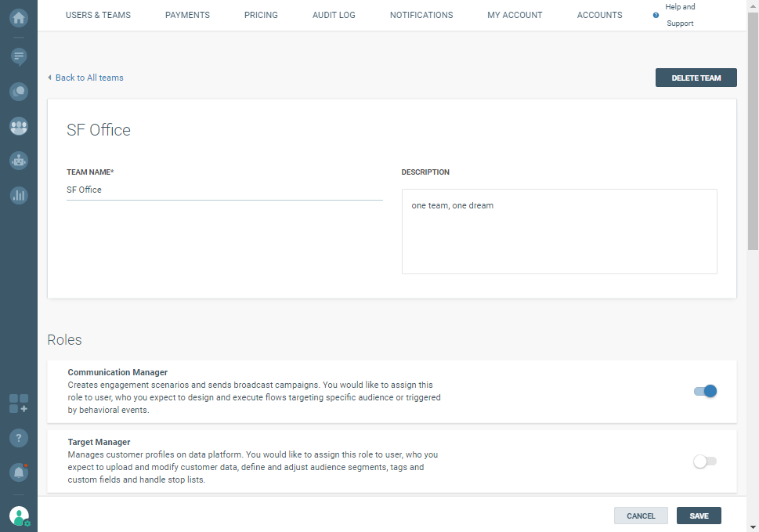
Task: Open the notifications bell icon
Action: (x=19, y=472)
